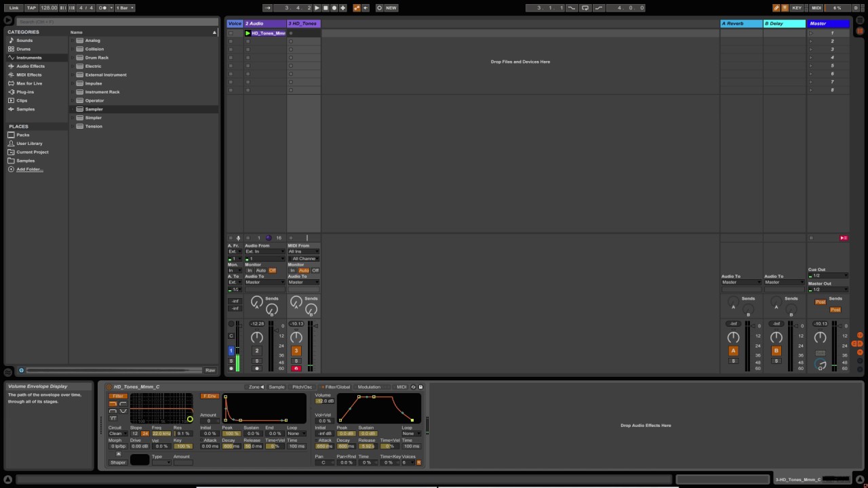This screenshot has height=488, width=868.
Task: Click the browser preview scrub bar
Action: pos(114,370)
